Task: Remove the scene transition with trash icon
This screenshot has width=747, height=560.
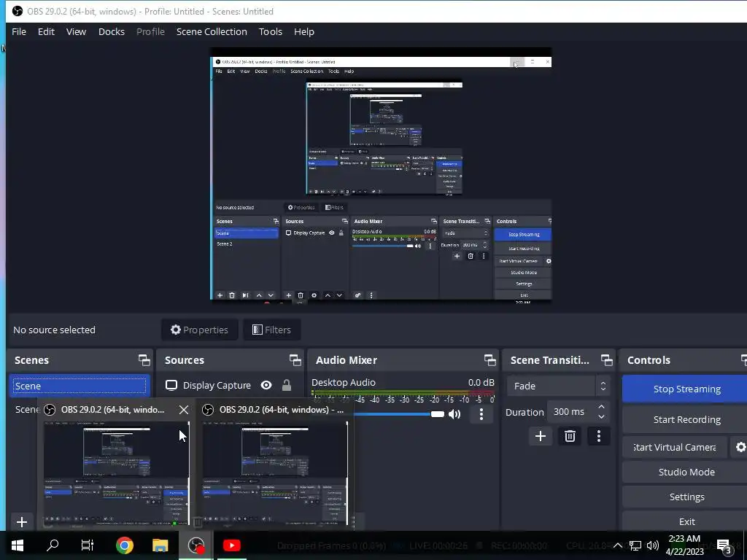Action: [570, 436]
